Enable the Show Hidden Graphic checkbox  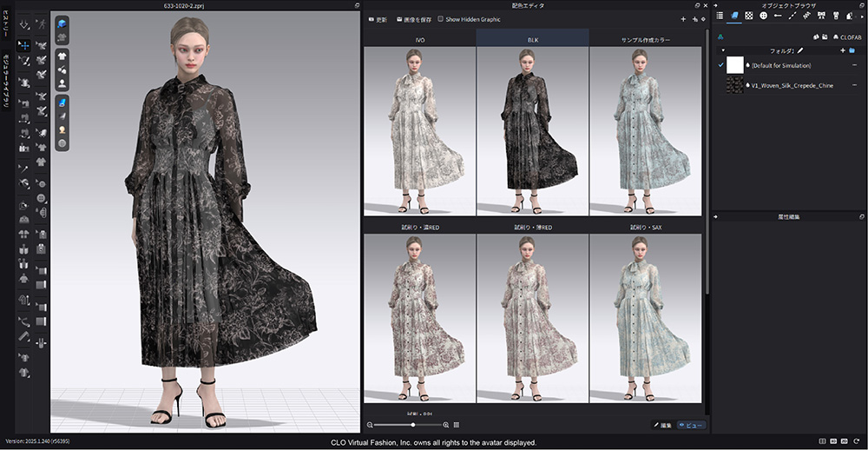(x=441, y=19)
